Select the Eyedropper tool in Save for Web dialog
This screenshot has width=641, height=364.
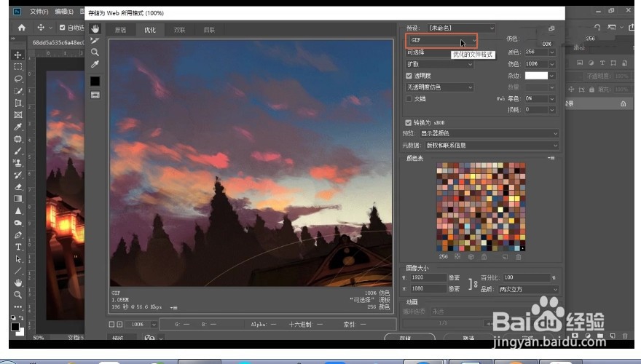click(95, 64)
